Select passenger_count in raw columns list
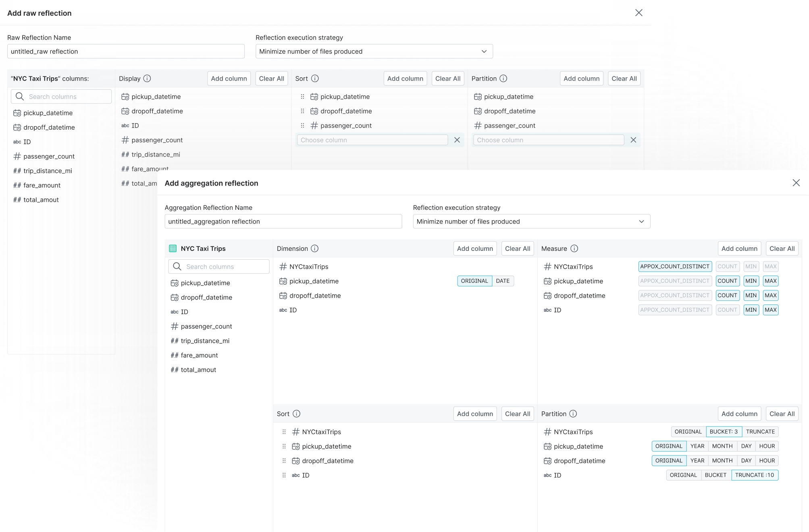Screen dimensions: 809x532 click(49, 156)
